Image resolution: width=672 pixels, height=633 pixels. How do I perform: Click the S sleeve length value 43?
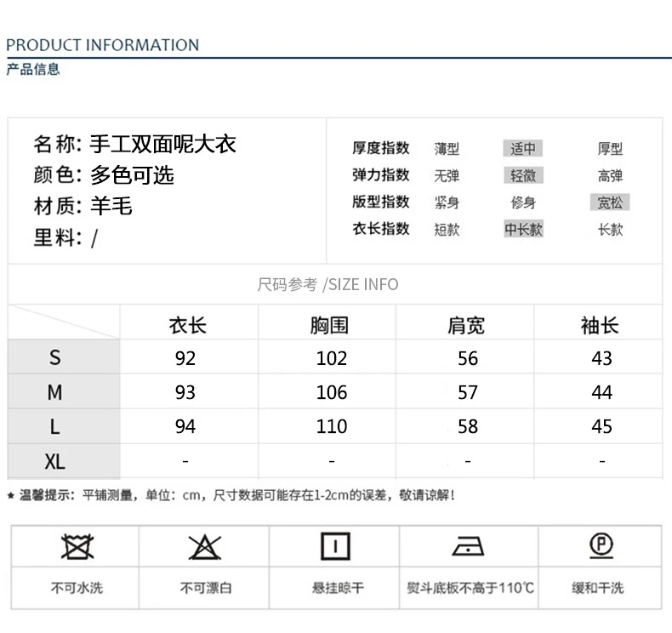(601, 358)
